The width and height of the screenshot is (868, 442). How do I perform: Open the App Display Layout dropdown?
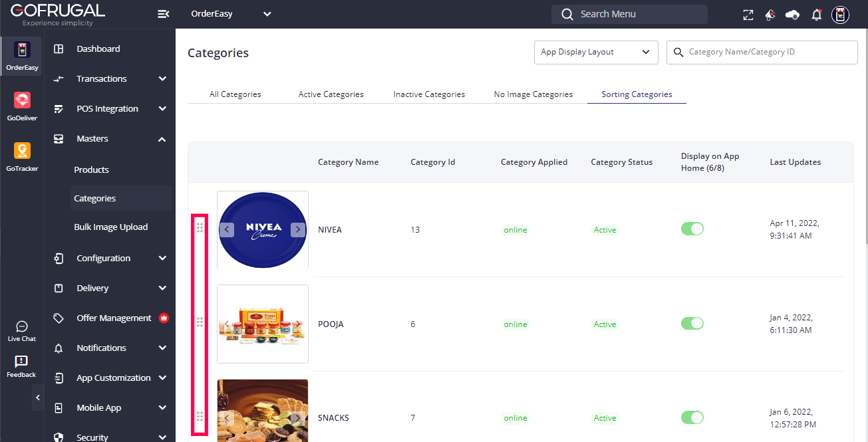[x=595, y=52]
